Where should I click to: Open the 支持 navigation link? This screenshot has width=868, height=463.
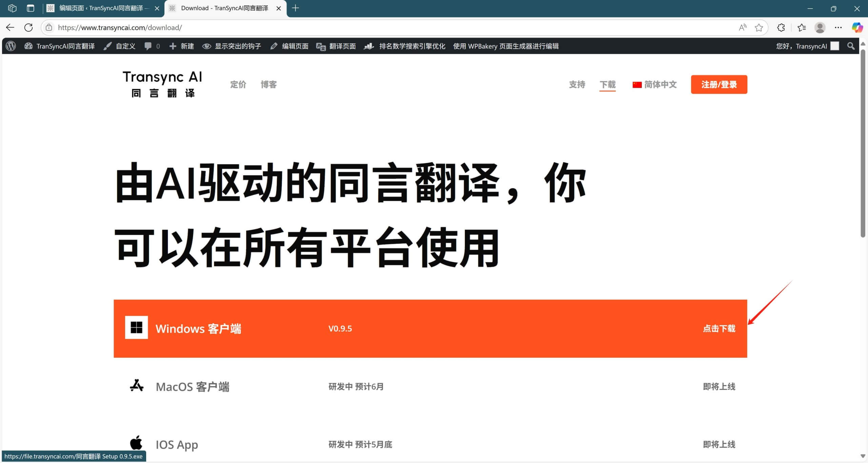[x=577, y=84]
